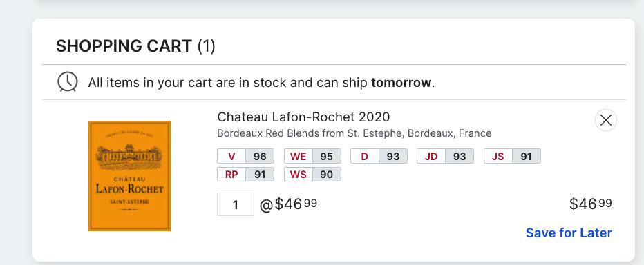Click the RP 91 rating badge

click(x=245, y=175)
